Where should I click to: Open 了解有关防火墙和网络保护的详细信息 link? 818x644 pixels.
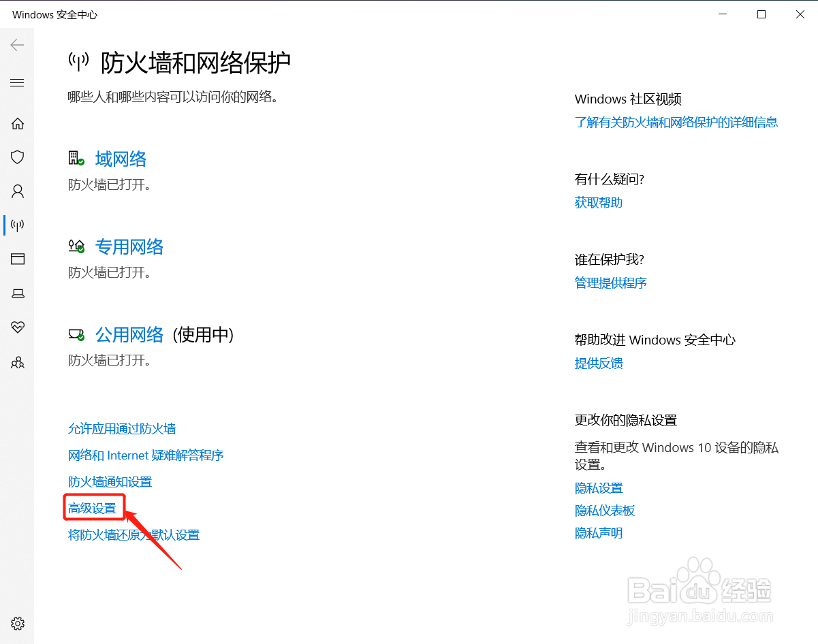click(676, 123)
